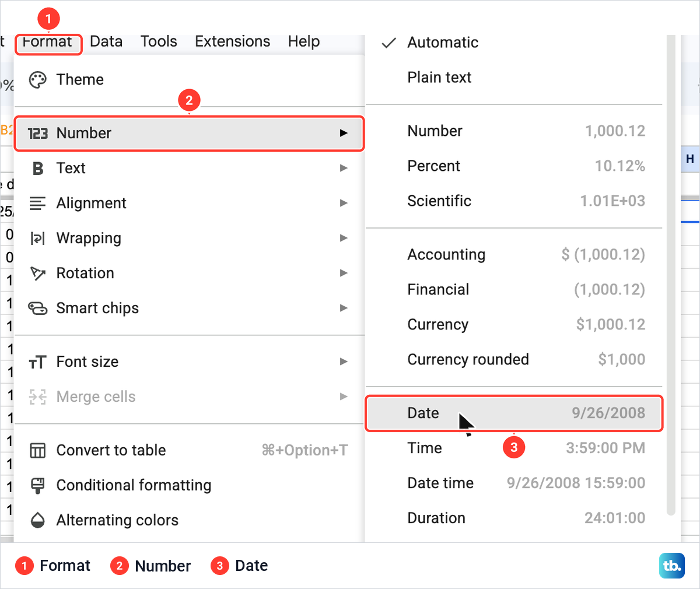Click the Theme palette icon
The width and height of the screenshot is (700, 589).
coord(38,80)
